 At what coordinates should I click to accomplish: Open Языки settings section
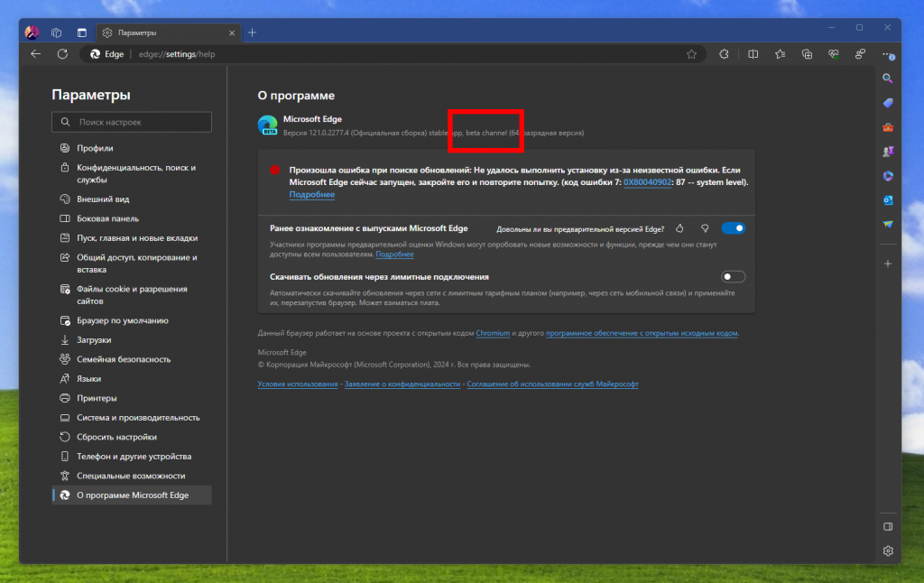[x=132, y=379]
